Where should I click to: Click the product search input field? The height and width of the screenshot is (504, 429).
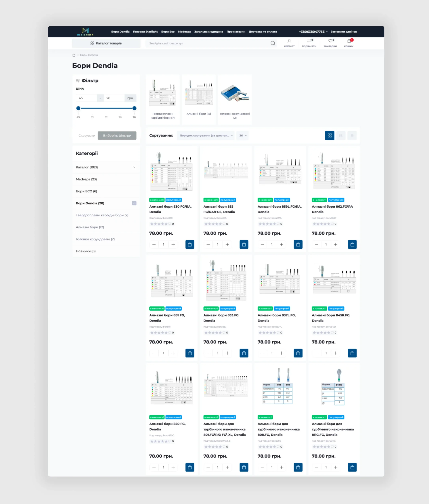[207, 43]
